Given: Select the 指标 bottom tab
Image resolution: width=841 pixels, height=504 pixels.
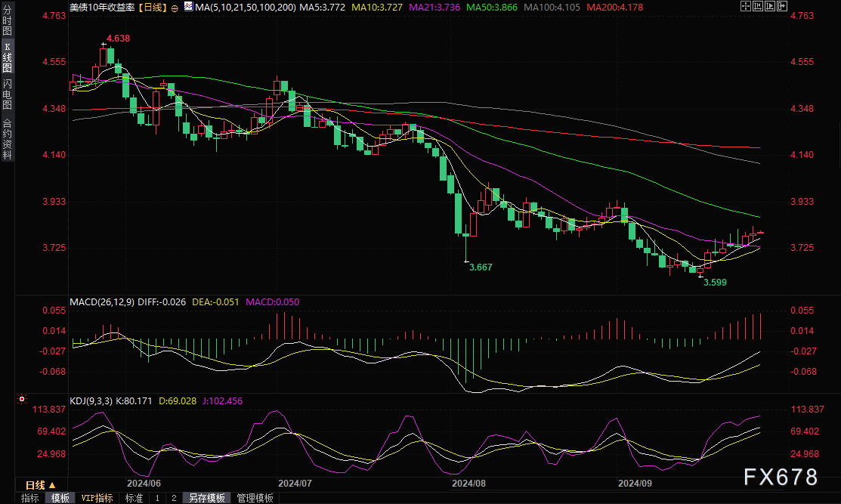Looking at the screenshot, I should click(x=30, y=498).
